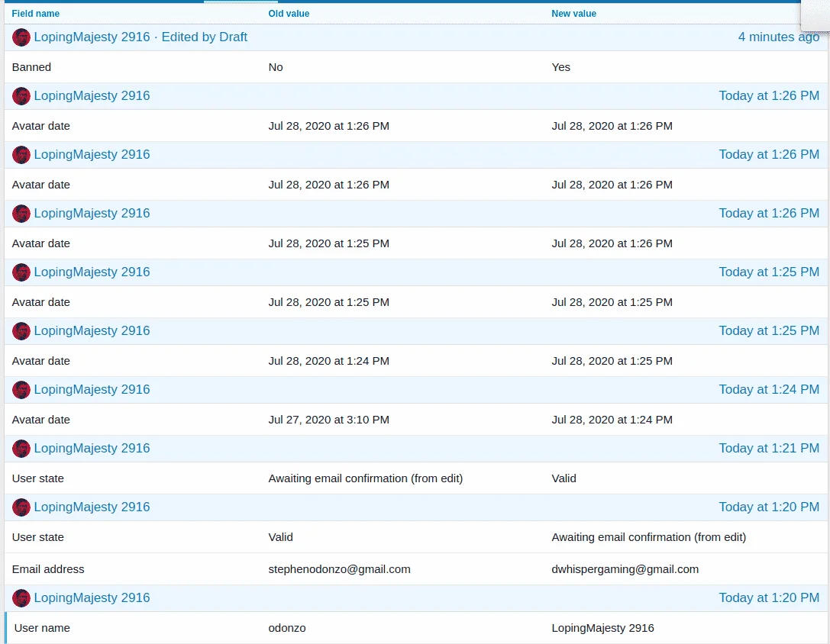This screenshot has height=644, width=830.
Task: Open avatar in the 'Edited by Draft' entry
Action: (x=21, y=37)
